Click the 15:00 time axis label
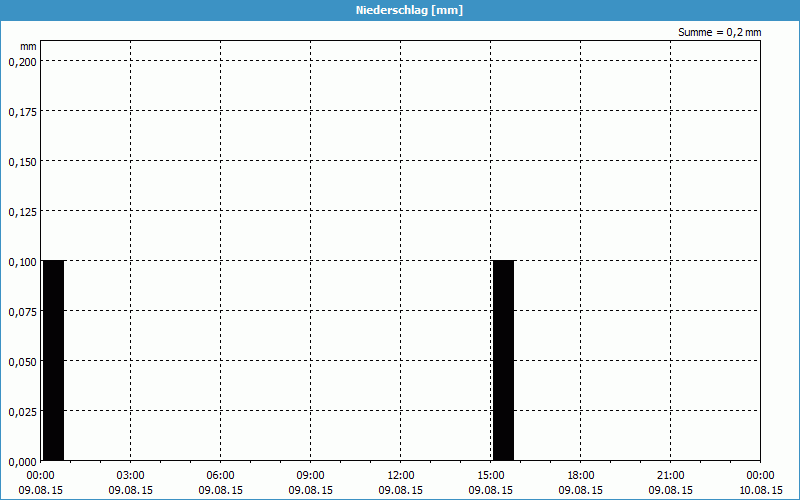The image size is (800, 500). pyautogui.click(x=490, y=475)
